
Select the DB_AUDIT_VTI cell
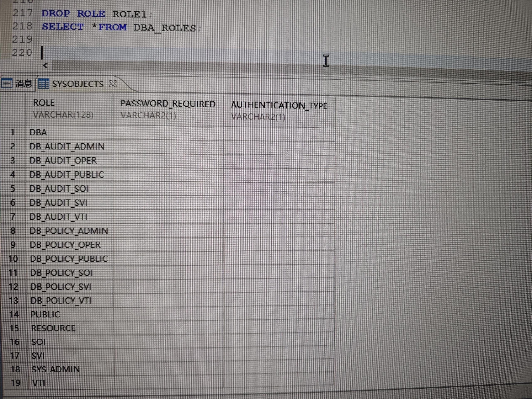[69, 217]
